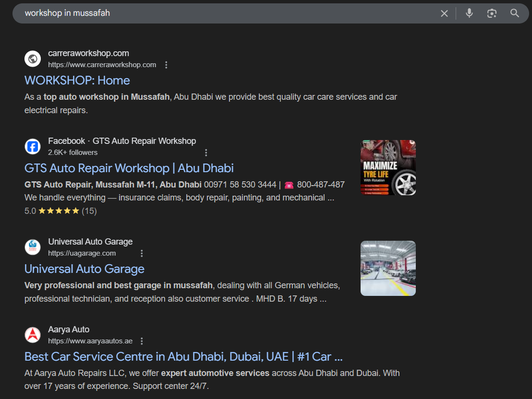The width and height of the screenshot is (532, 399).
Task: Open the three-dot menu for WORKSHOP: Home
Action: click(166, 64)
